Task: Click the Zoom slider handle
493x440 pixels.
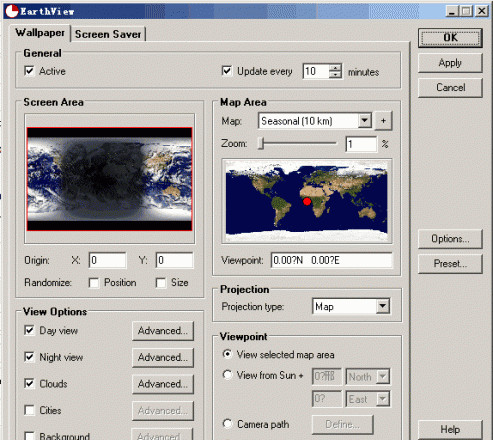Action: [261, 143]
